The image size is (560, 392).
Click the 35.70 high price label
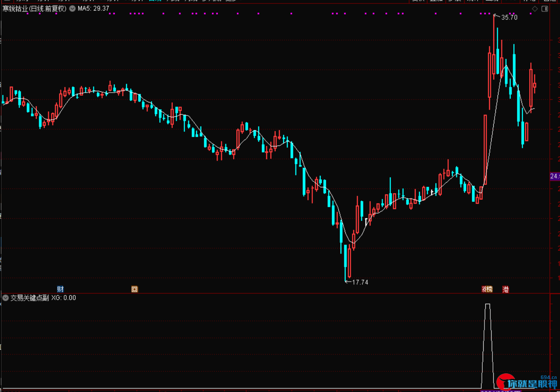509,18
